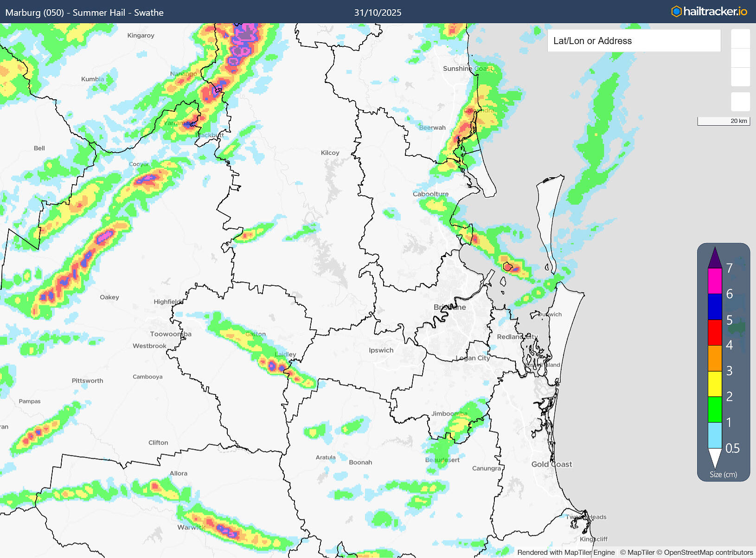Screen dimensions: 756x558
Task: Pick the light blue 0.5–1 cm legend swatch
Action: pyautogui.click(x=715, y=435)
